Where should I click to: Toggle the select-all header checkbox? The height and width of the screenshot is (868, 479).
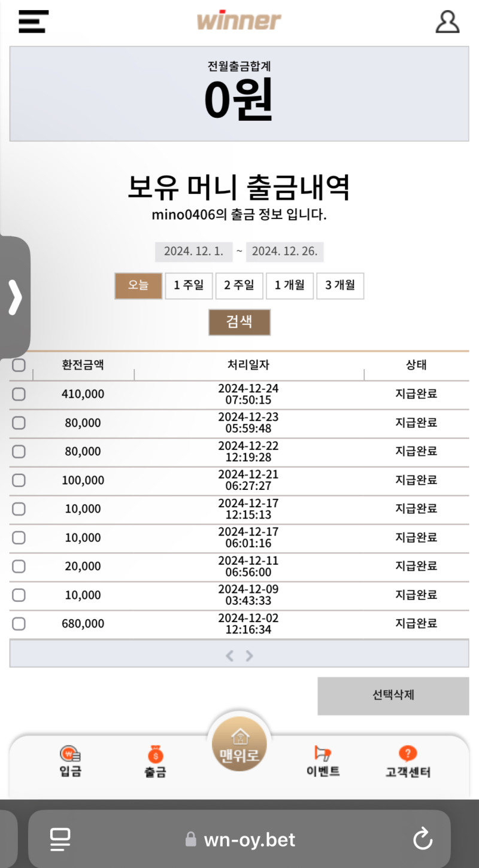click(19, 365)
